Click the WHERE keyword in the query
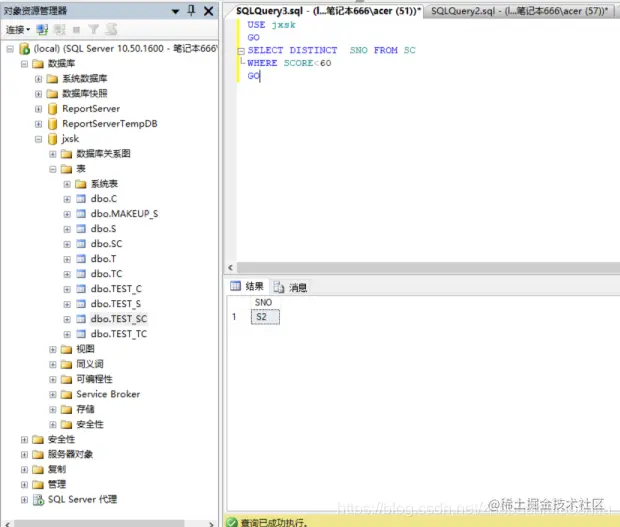 [262, 63]
